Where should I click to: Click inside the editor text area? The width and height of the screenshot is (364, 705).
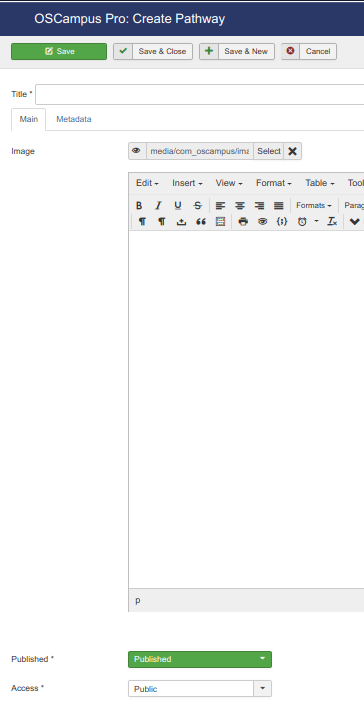point(246,409)
